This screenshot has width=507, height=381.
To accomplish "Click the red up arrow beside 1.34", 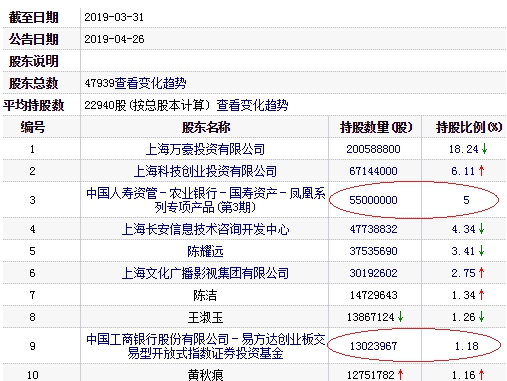I will tap(481, 295).
